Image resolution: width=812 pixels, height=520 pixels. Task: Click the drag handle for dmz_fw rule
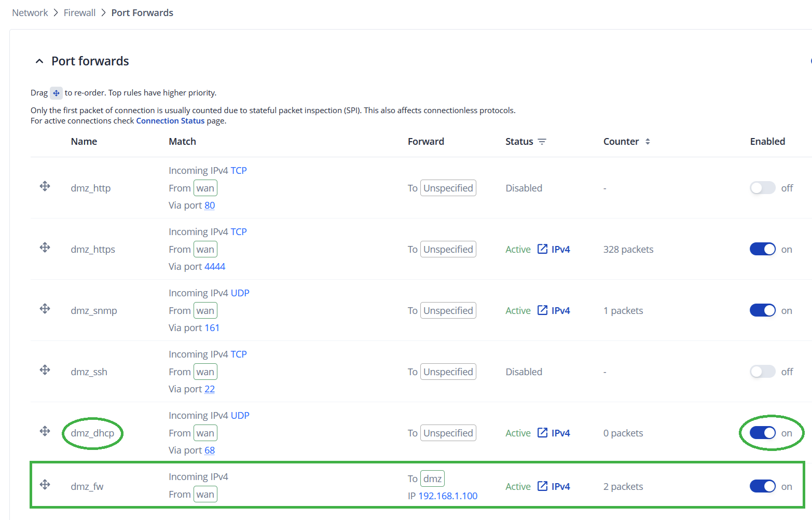coord(45,485)
